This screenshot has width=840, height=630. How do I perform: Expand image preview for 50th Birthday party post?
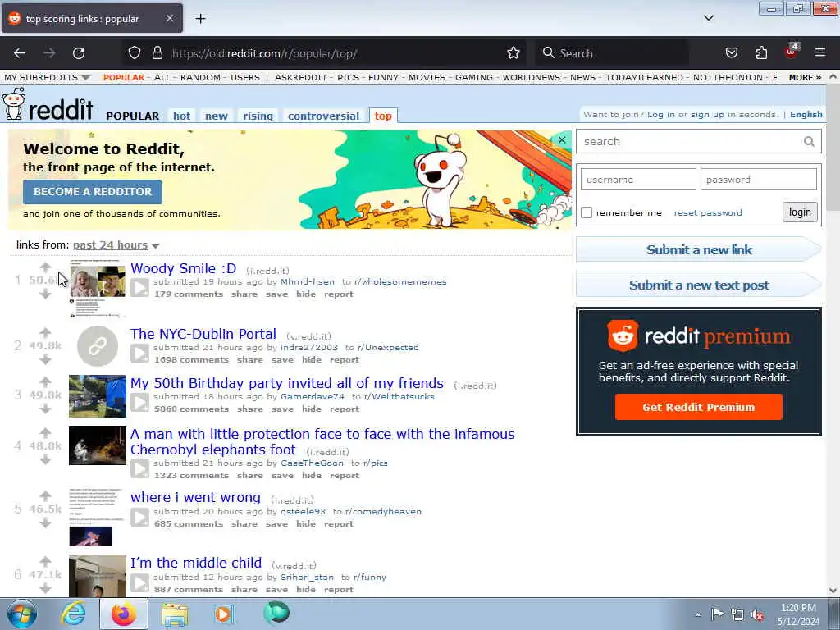[x=139, y=403]
